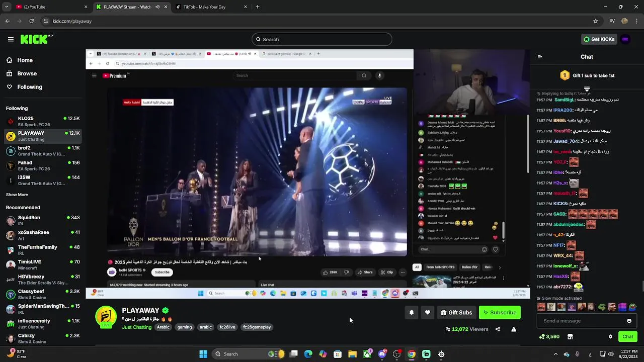Open i3SW channel in Following list

pyautogui.click(x=42, y=180)
